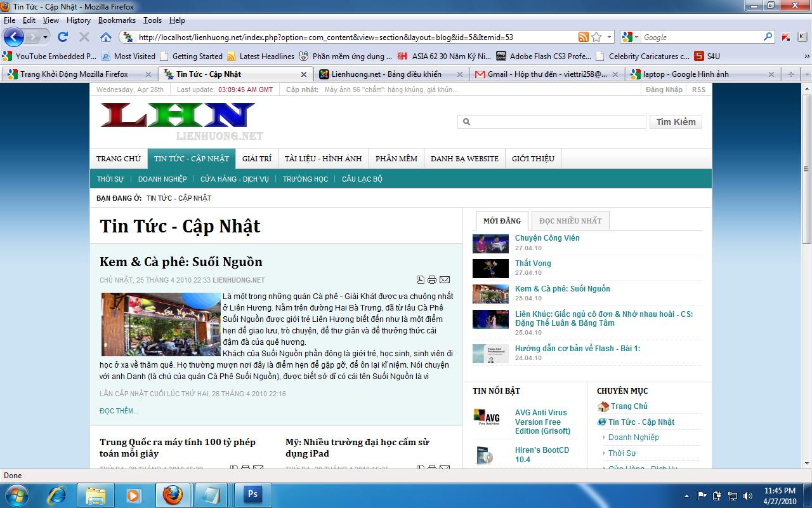This screenshot has height=508, width=812.
Task: Click Đăng Nhập login link
Action: tap(664, 90)
